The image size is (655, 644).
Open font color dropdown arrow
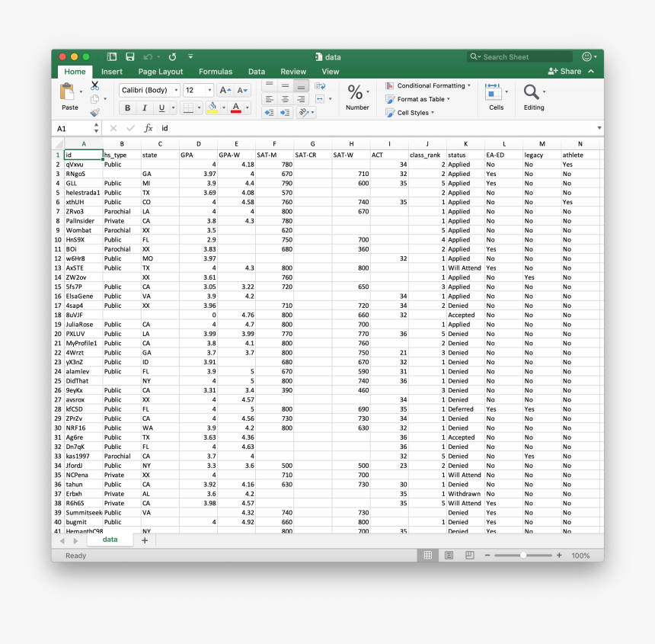(x=248, y=107)
